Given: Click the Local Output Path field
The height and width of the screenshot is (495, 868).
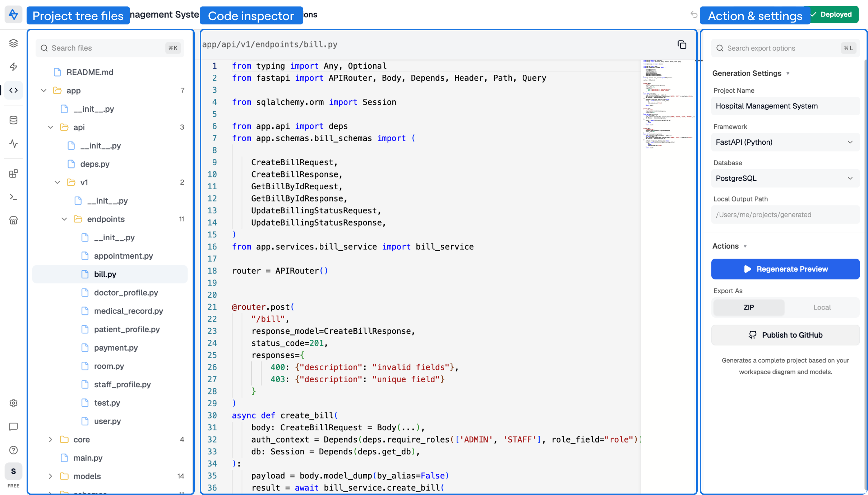Looking at the screenshot, I should coord(785,214).
